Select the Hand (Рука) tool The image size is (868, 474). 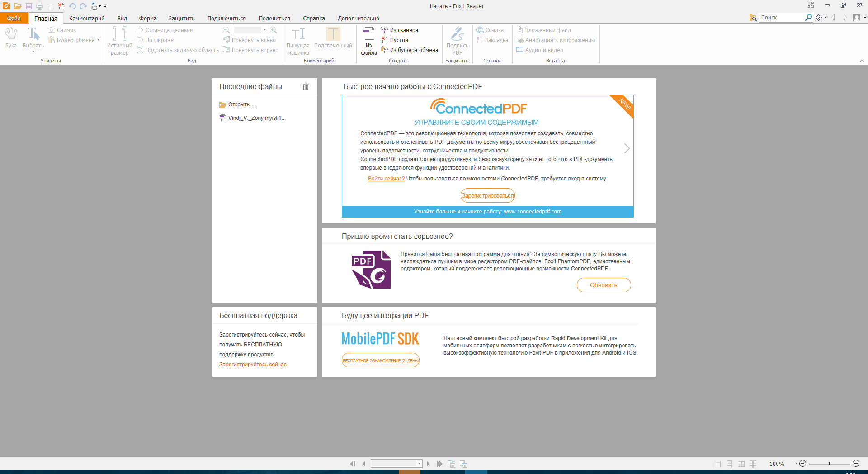coord(11,38)
